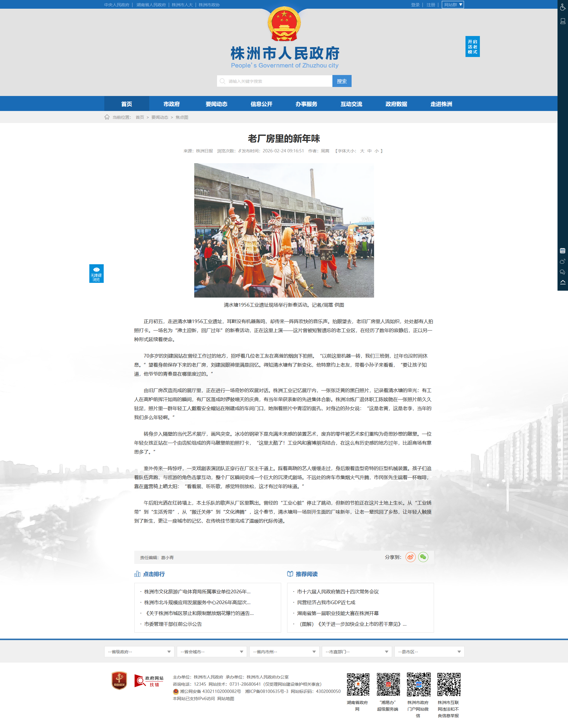Click the blue 搜索 search button
This screenshot has width=568, height=728.
tap(341, 81)
